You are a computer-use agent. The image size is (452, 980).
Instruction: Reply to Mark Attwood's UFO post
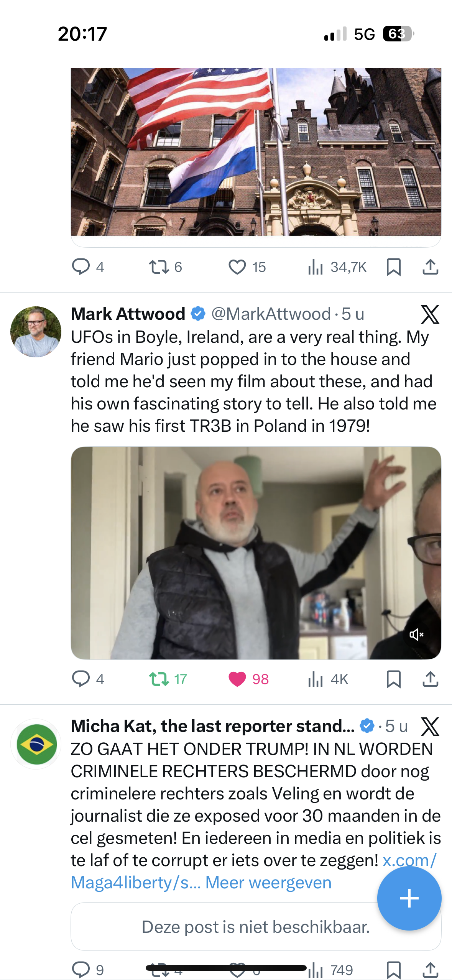pos(81,679)
